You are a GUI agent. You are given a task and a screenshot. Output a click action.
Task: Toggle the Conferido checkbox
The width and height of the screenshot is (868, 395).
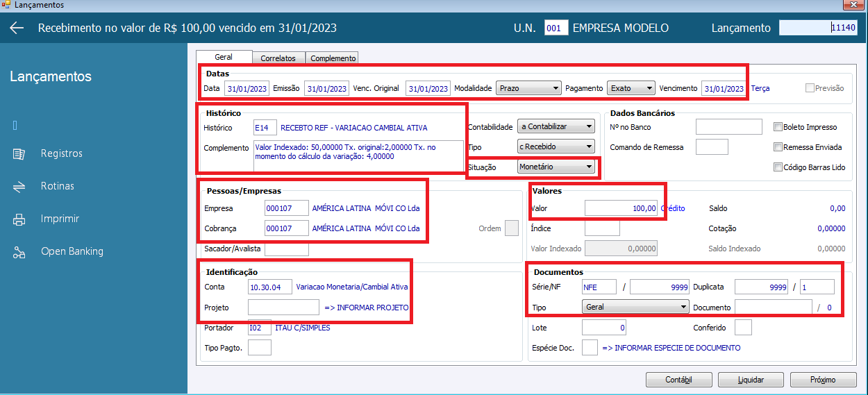pos(743,328)
